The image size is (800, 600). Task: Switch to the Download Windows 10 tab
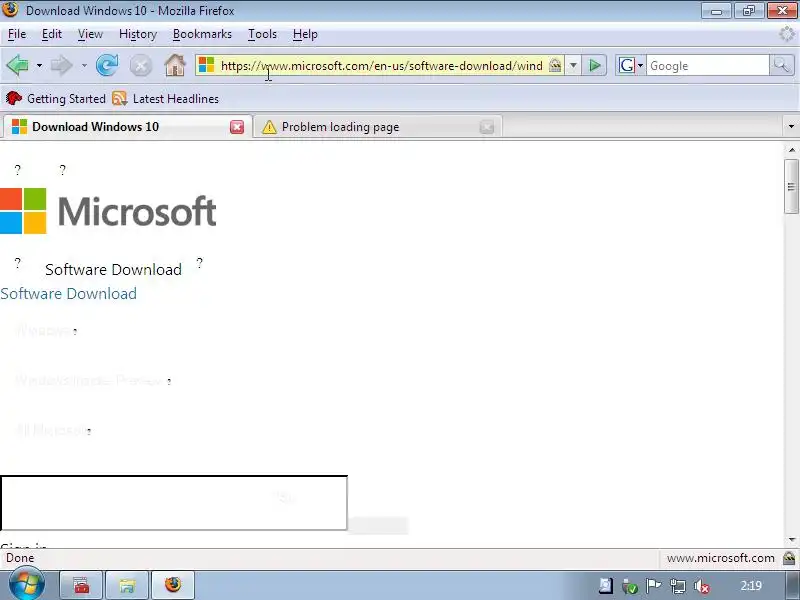click(127, 127)
